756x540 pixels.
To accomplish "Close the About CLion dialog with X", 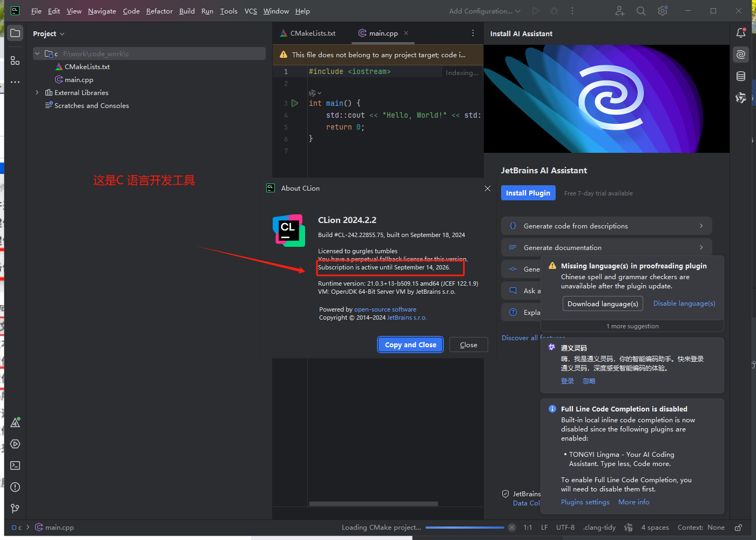I will pyautogui.click(x=488, y=188).
